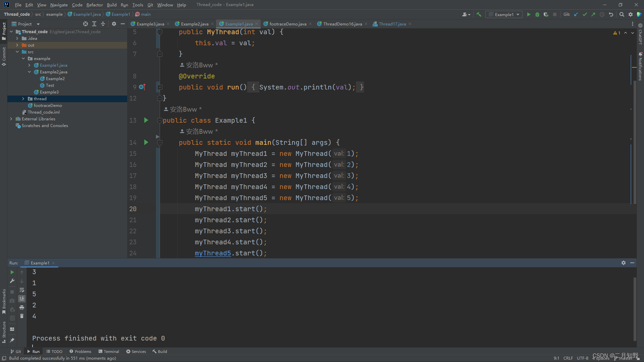
Task: Print the console output
Action: 22,307
